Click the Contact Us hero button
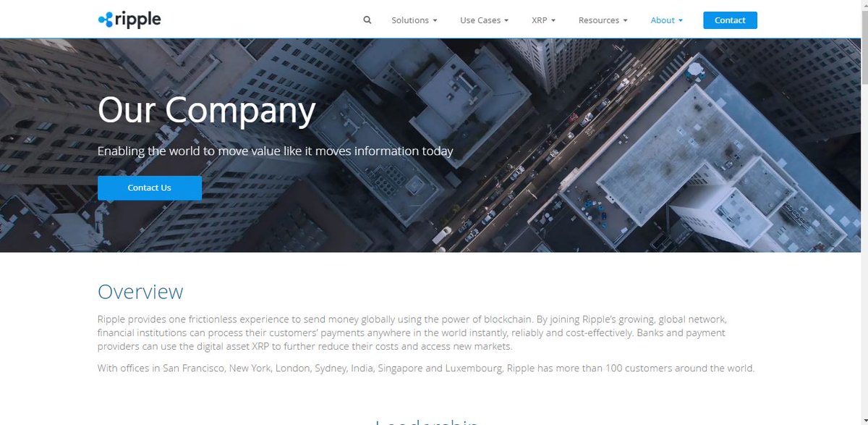Viewport: 868px width, 425px height. [x=150, y=188]
